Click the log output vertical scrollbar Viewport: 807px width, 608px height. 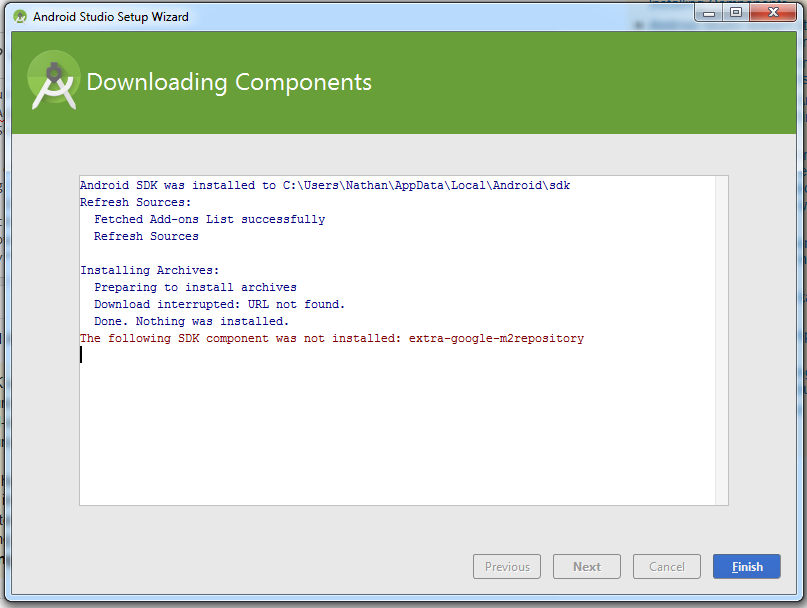coord(722,340)
